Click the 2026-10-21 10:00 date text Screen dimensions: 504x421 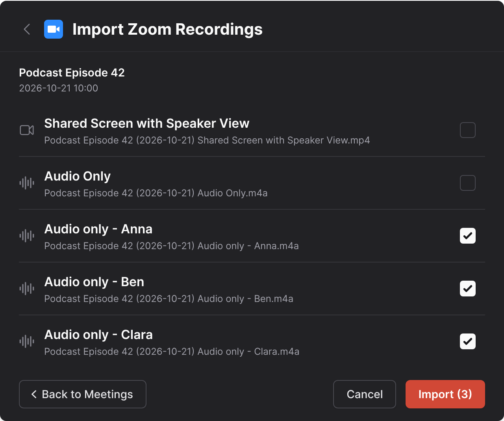coord(59,88)
